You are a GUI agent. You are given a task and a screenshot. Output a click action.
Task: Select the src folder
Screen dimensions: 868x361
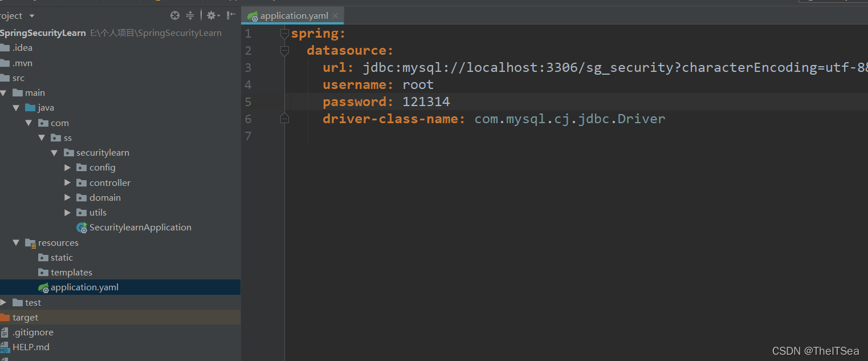pyautogui.click(x=18, y=78)
